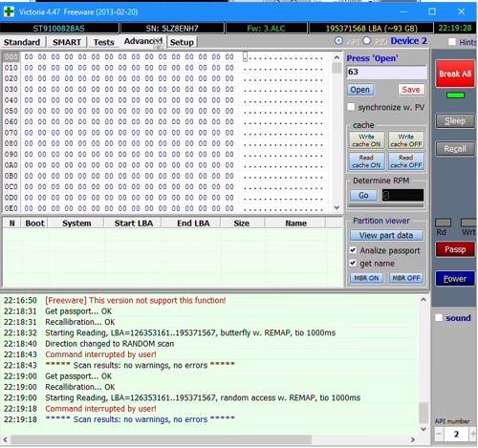Click View part data button
Viewport: 478px width, 448px height.
point(386,235)
